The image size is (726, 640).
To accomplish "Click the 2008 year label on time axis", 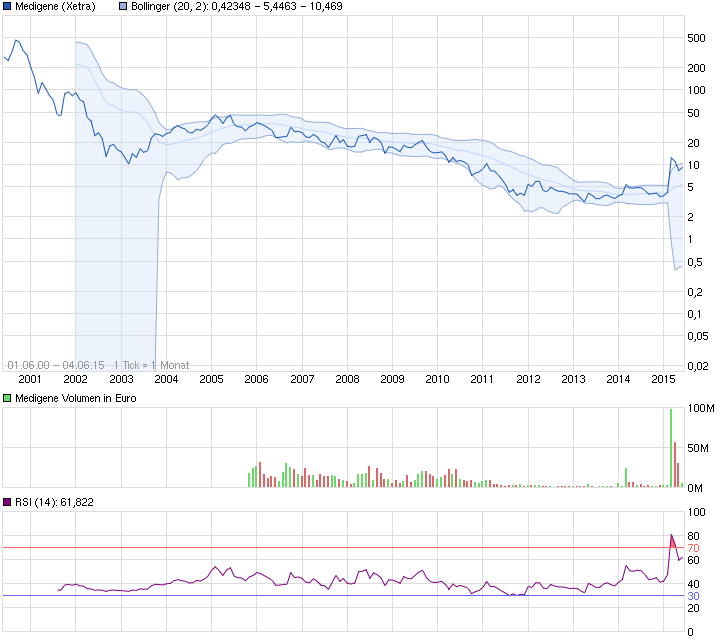I will tap(347, 379).
